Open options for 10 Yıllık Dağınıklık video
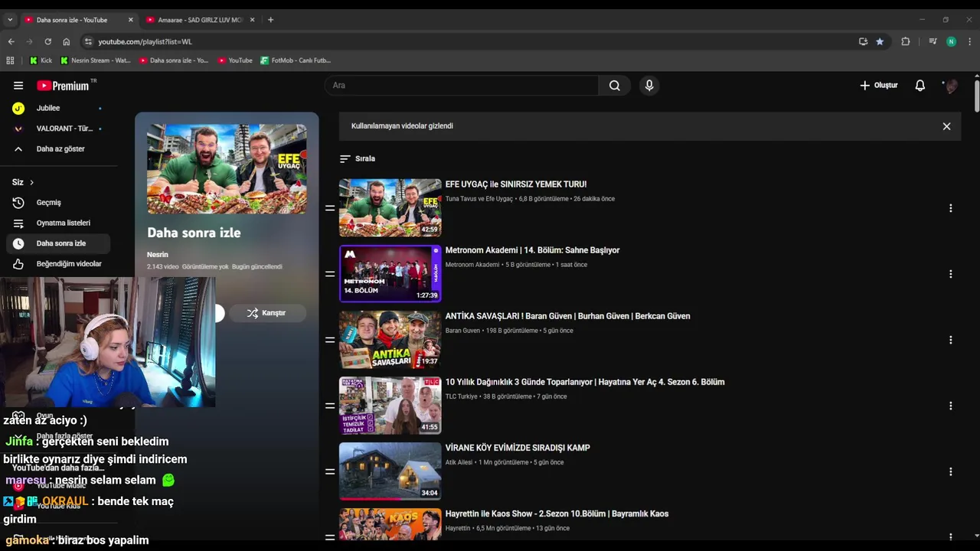 pyautogui.click(x=950, y=406)
